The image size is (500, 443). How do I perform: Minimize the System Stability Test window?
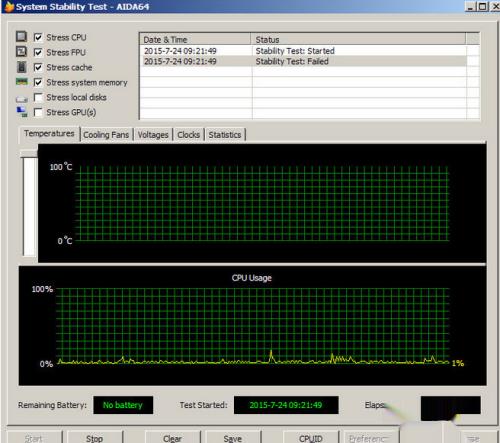tap(470, 6)
